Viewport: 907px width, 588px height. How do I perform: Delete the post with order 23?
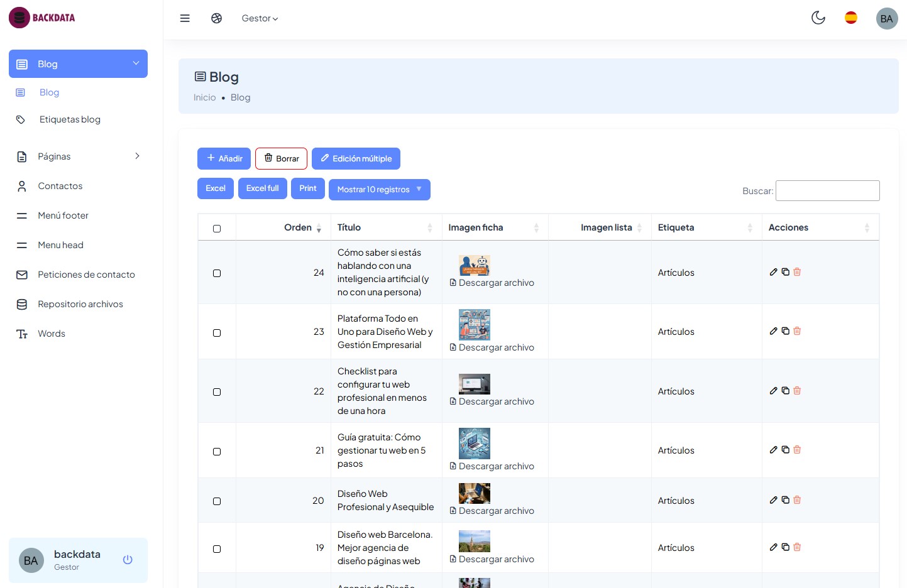click(x=797, y=331)
